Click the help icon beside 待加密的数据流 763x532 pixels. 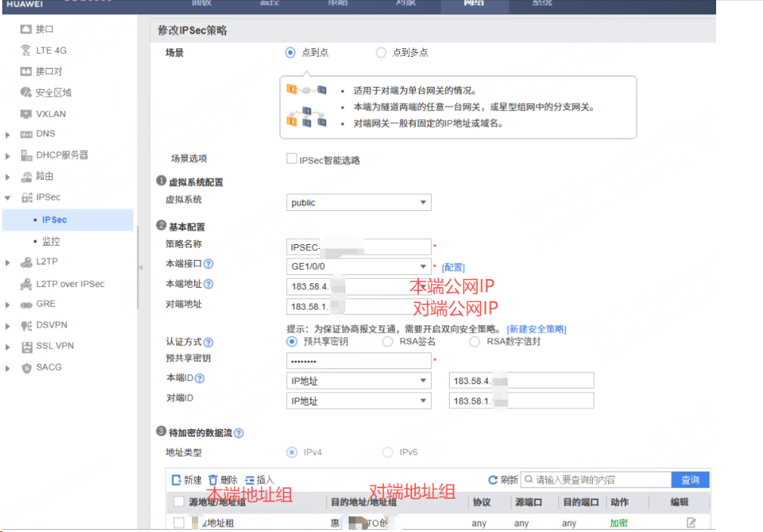pos(239,433)
